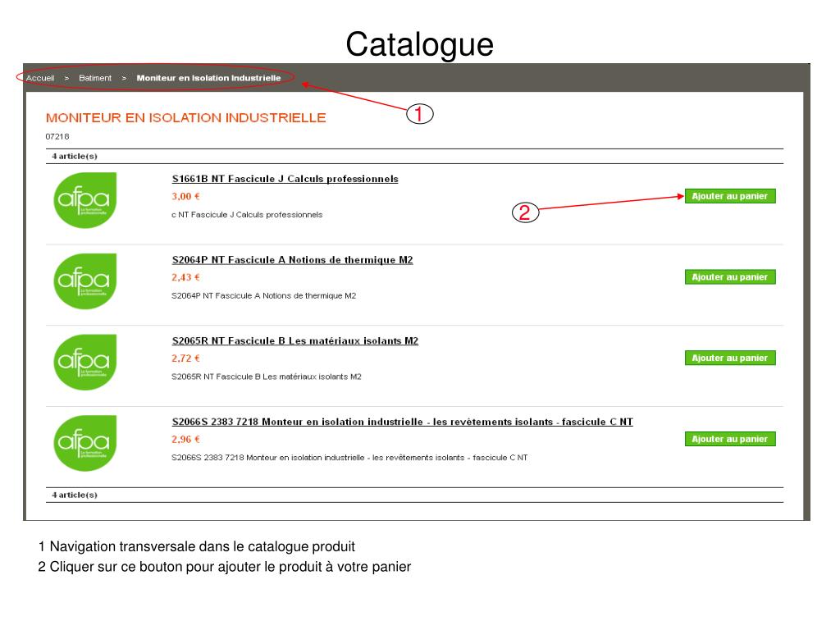Add S2065R Fascicule B to the panier
Viewport: 840px width, 630px height.
coord(729,358)
